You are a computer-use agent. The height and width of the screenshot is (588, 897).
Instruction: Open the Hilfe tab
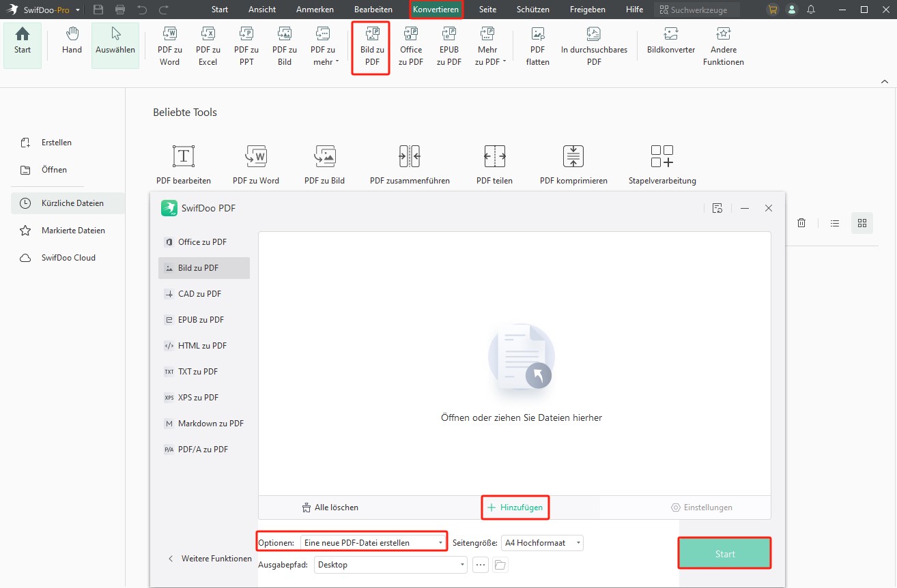pos(634,10)
